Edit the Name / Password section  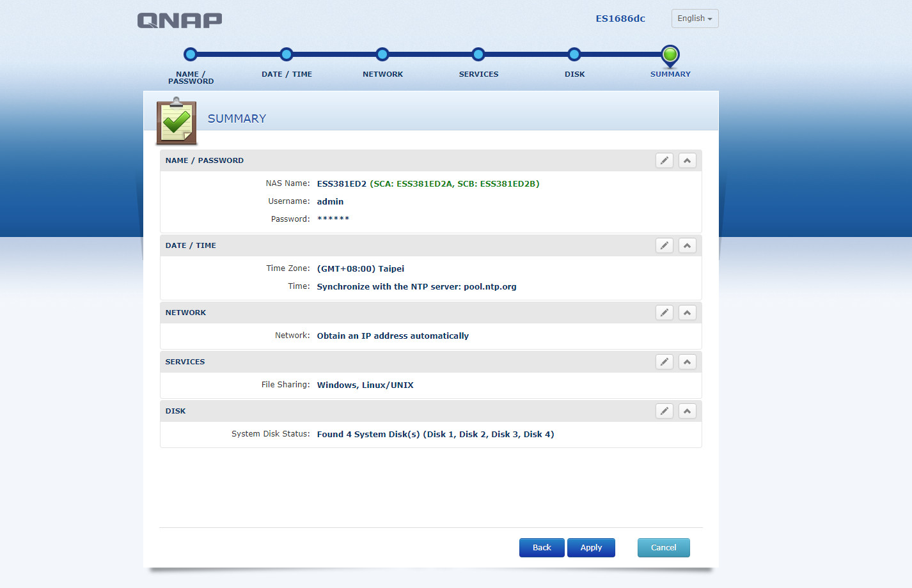coord(664,160)
